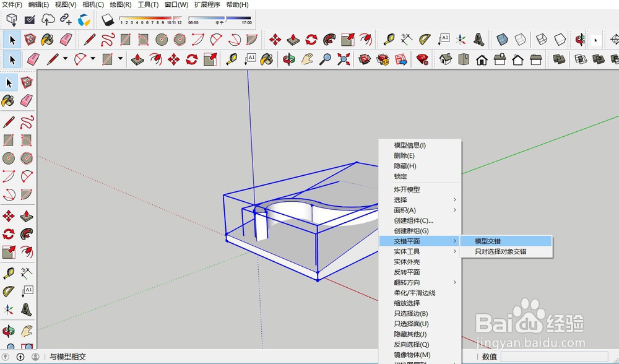This screenshot has height=364, width=619.
Task: Select the Push/Pull tool in left tool panel
Action: [27, 216]
